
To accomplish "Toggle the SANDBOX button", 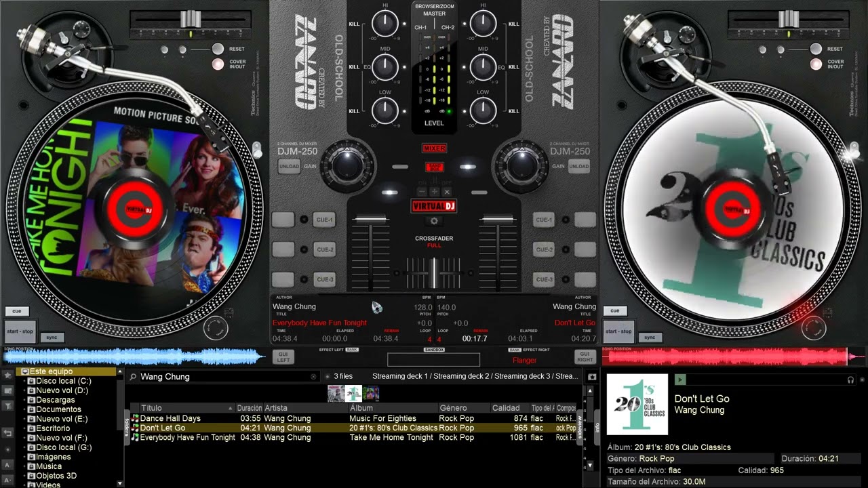I will click(434, 167).
